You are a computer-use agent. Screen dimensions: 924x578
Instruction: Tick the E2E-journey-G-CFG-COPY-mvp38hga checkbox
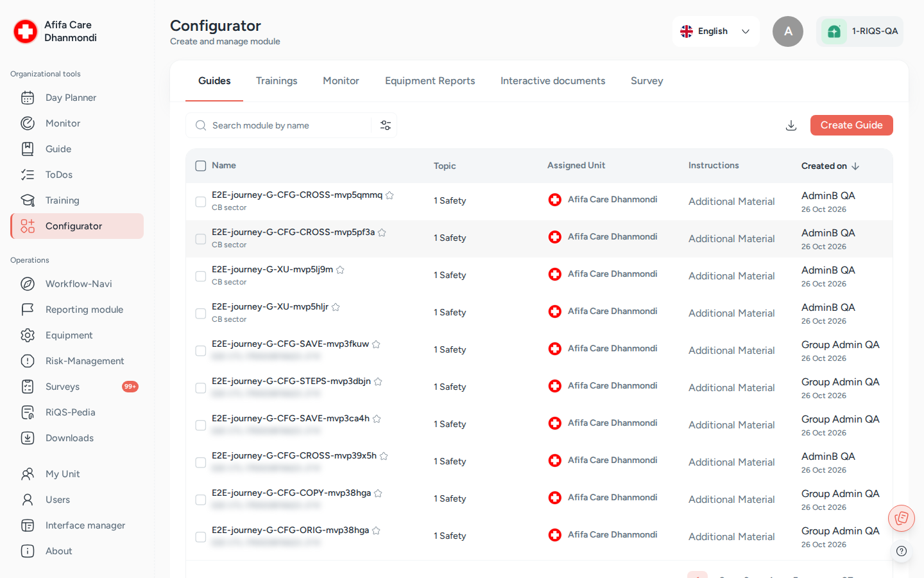(x=201, y=500)
